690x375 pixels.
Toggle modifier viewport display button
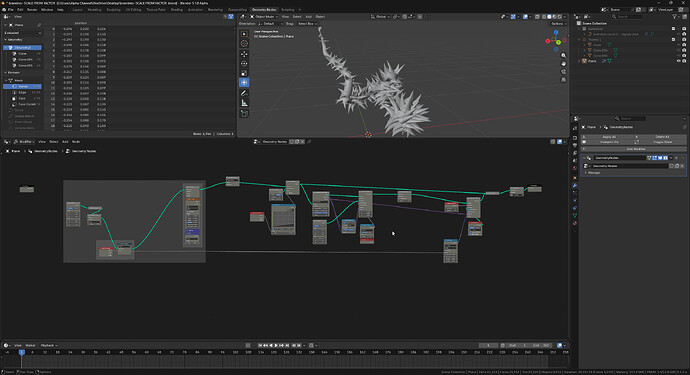(x=660, y=158)
